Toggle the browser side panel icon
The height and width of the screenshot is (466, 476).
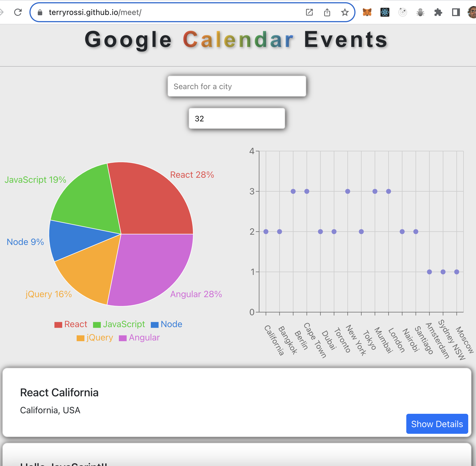pos(456,12)
